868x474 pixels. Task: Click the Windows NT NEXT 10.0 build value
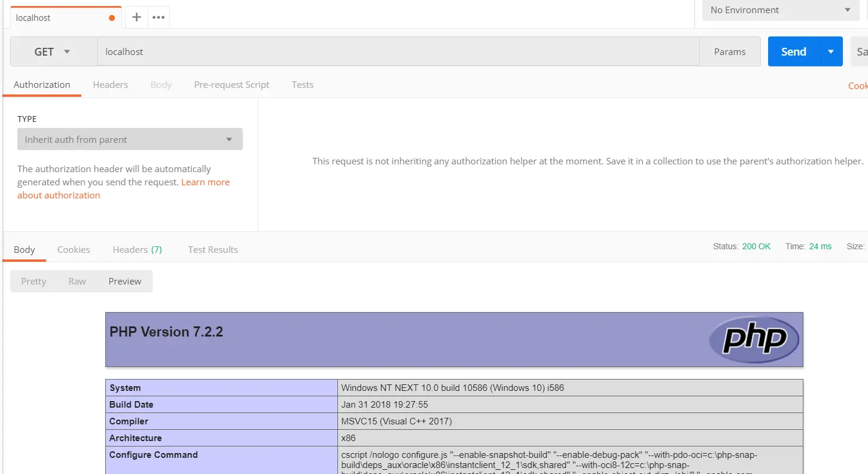[452, 387]
